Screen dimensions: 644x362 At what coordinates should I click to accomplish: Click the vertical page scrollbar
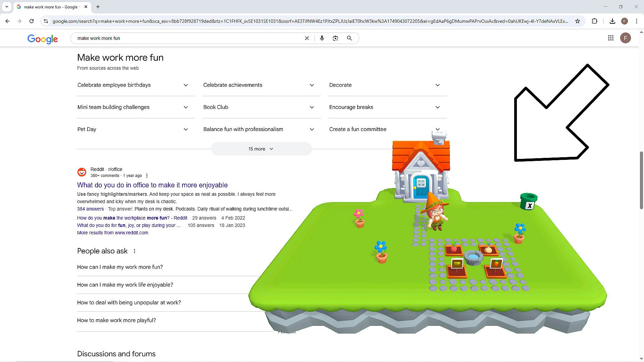tap(641, 180)
